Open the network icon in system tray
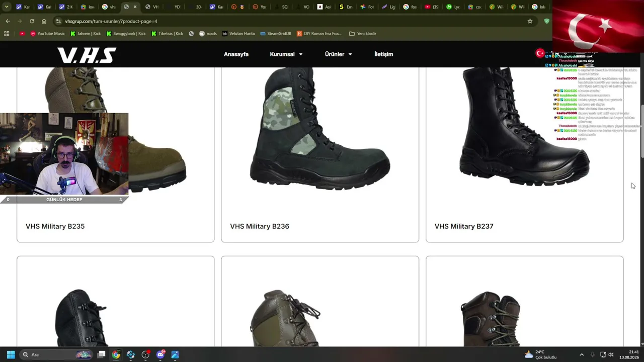The width and height of the screenshot is (644, 362). [x=603, y=354]
